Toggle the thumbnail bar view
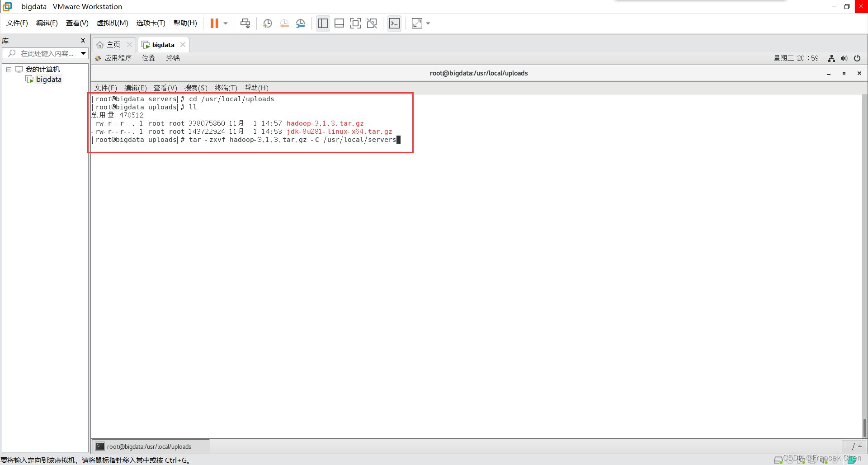The height and width of the screenshot is (465, 868). point(339,23)
